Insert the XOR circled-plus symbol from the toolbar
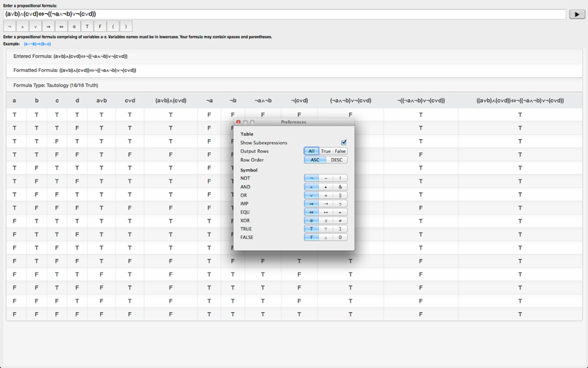Viewport: 588px width, 368px height. click(74, 26)
